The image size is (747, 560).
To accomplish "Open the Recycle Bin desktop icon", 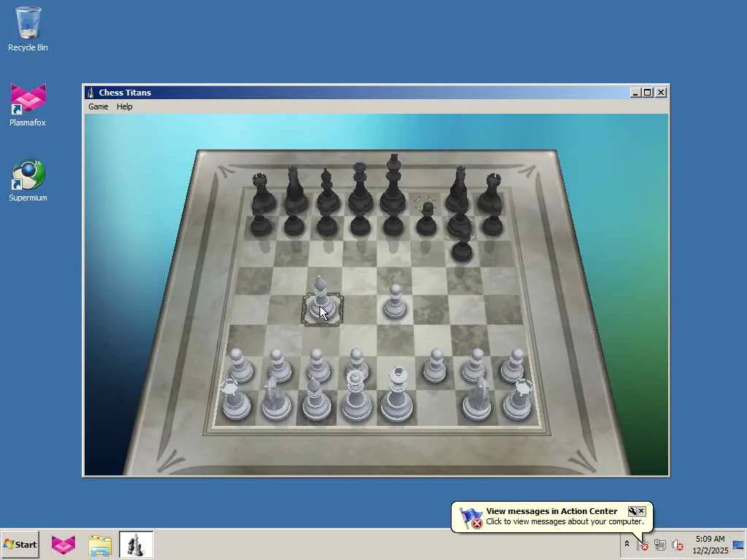I will 28,29.
